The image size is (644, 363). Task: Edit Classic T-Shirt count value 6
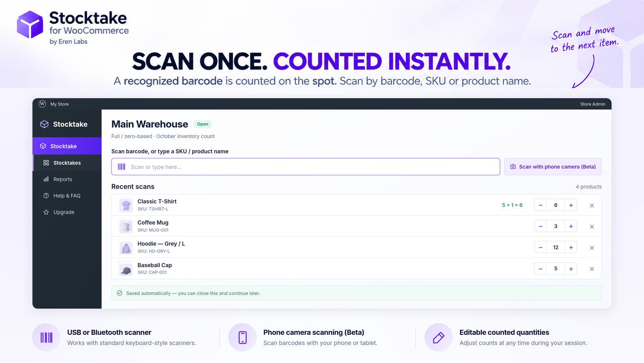click(x=556, y=205)
